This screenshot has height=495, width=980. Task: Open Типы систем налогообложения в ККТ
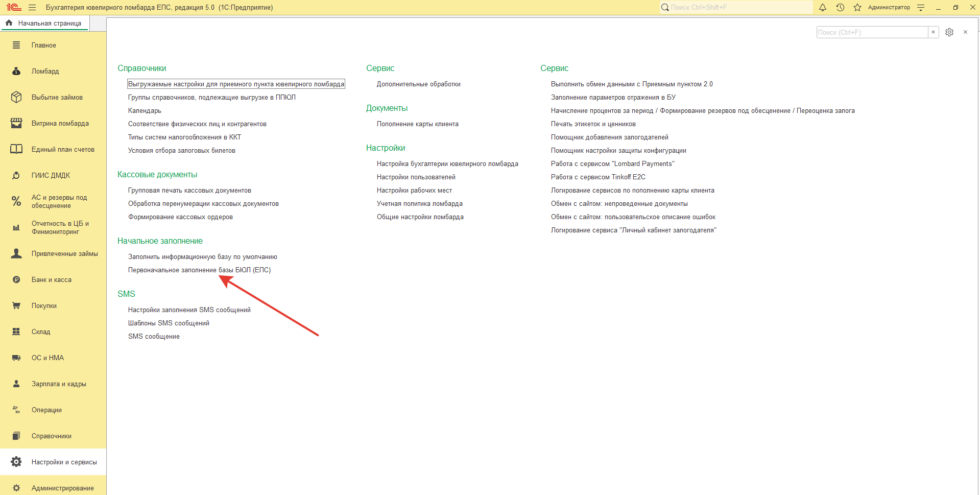click(x=184, y=137)
